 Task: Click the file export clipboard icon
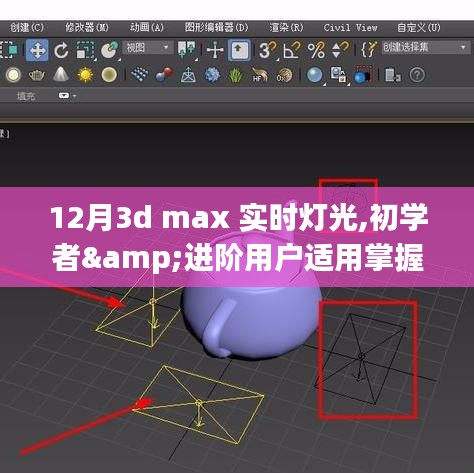point(393,75)
